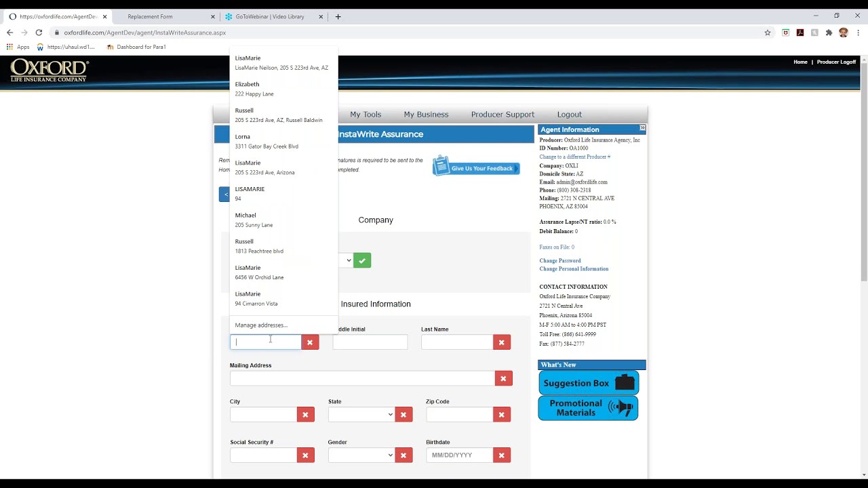Screen dimensions: 868x488
Task: Open the Suggestion Box graphic
Action: [x=589, y=383]
